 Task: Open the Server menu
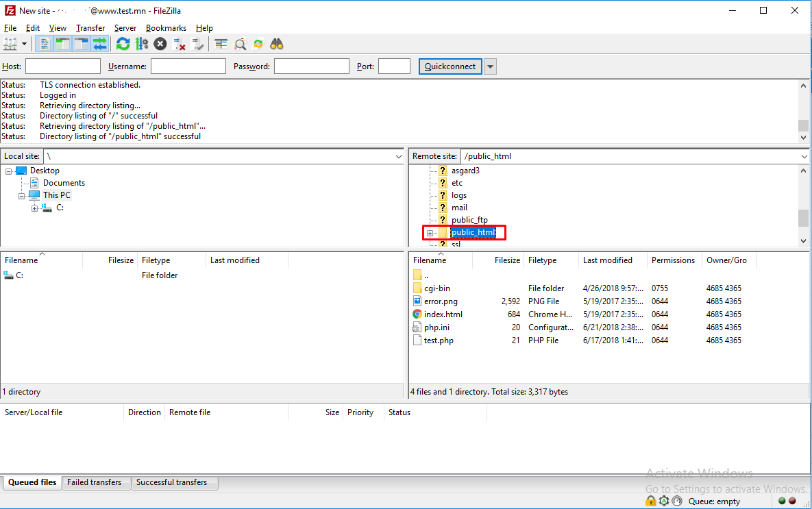coord(125,28)
